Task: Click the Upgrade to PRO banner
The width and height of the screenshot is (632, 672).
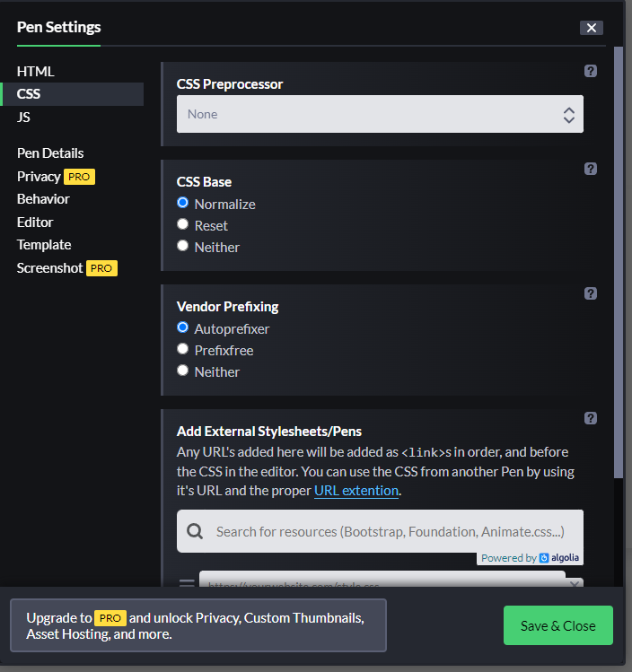Action: (198, 625)
